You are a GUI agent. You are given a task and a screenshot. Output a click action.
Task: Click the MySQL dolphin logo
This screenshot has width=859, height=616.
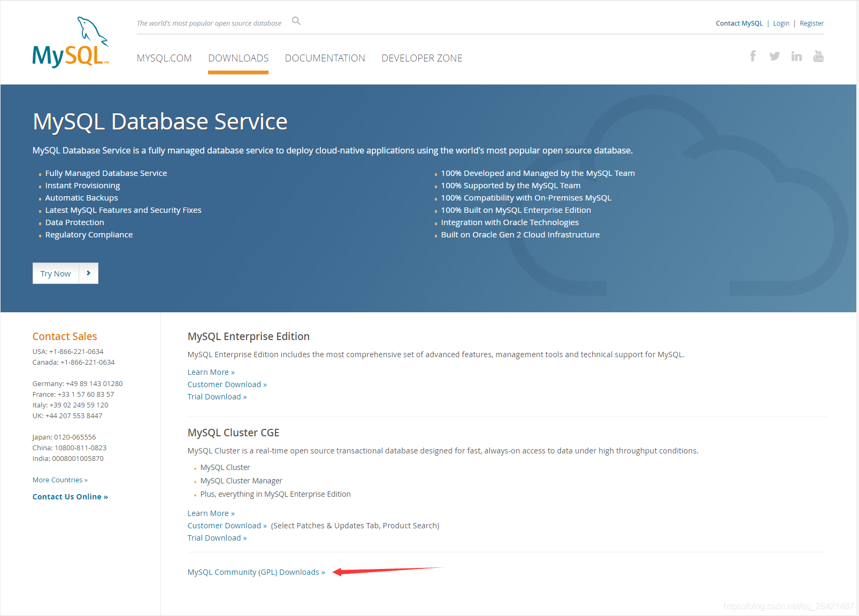(x=71, y=42)
